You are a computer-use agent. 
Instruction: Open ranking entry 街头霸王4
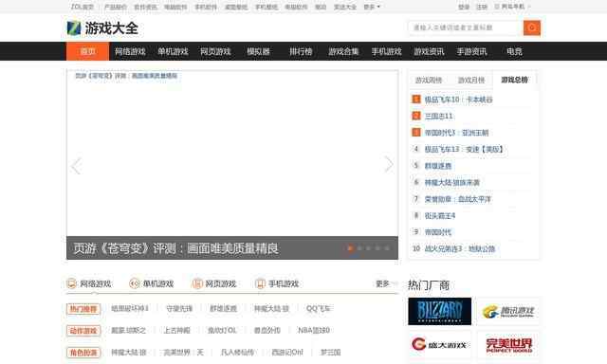pos(440,216)
